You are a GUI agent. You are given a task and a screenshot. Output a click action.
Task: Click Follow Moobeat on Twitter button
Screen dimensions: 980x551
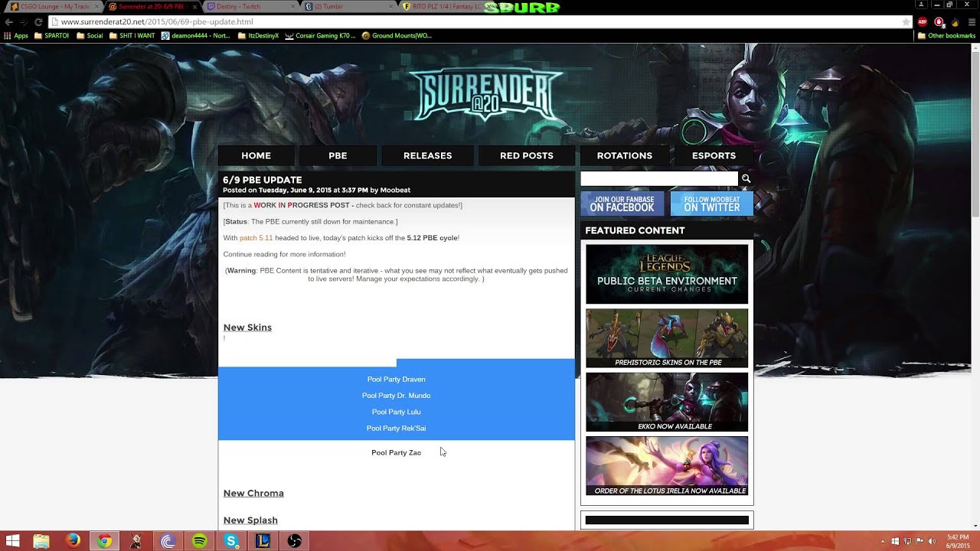[711, 204]
